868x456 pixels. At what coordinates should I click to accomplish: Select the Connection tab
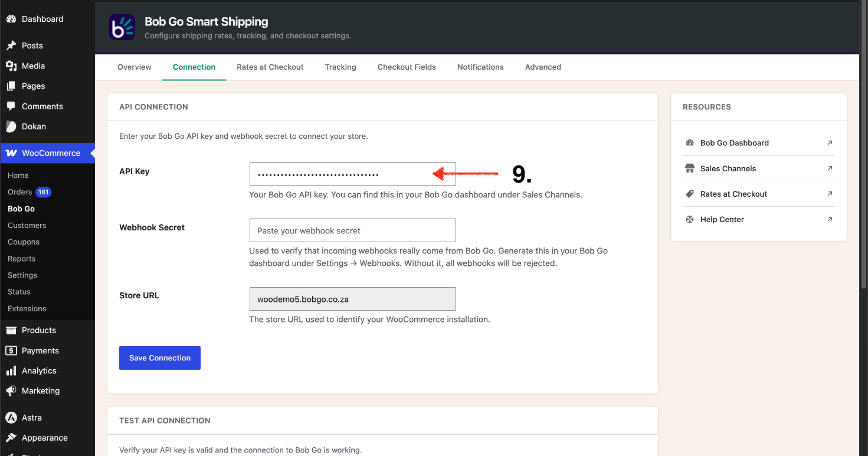[194, 67]
